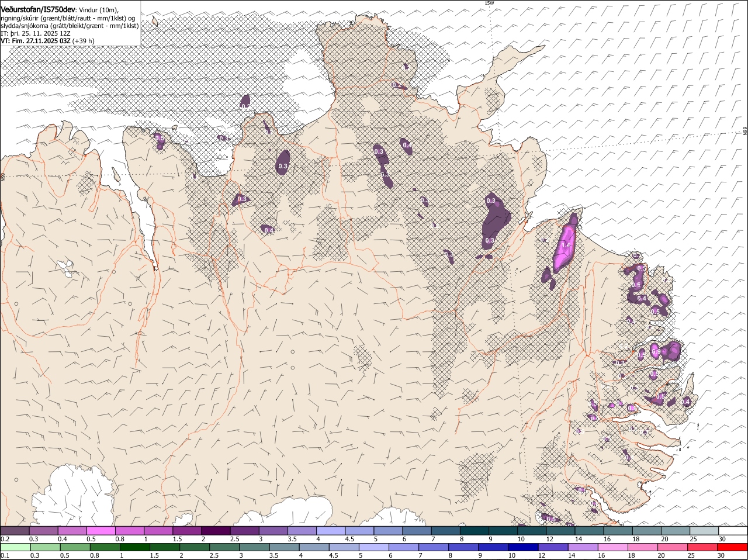This screenshot has width=748, height=560.
Task: Select the light green 0.3 rain legend swatch
Action: tap(45, 547)
